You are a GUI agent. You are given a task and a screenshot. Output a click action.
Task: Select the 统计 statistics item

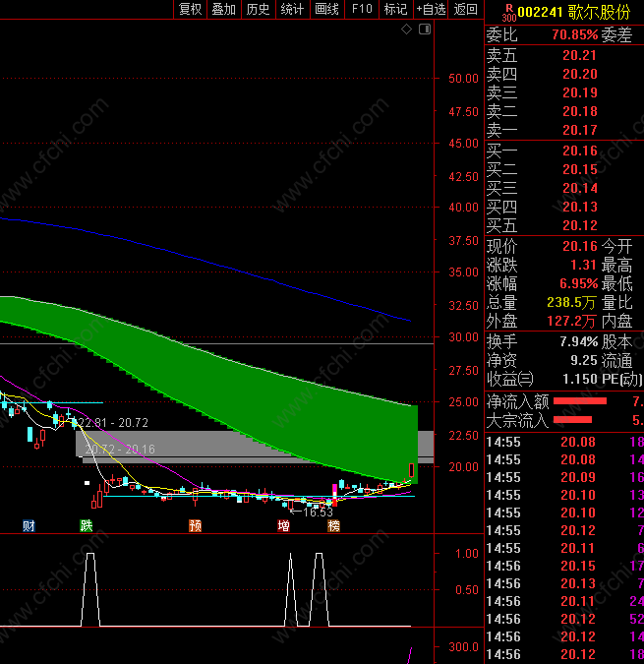tap(292, 9)
